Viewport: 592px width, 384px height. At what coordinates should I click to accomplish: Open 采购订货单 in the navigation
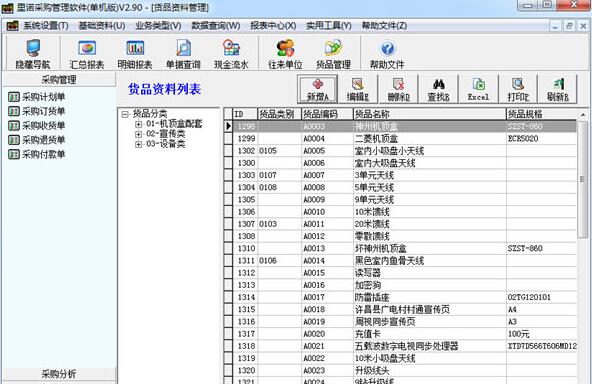pos(37,111)
